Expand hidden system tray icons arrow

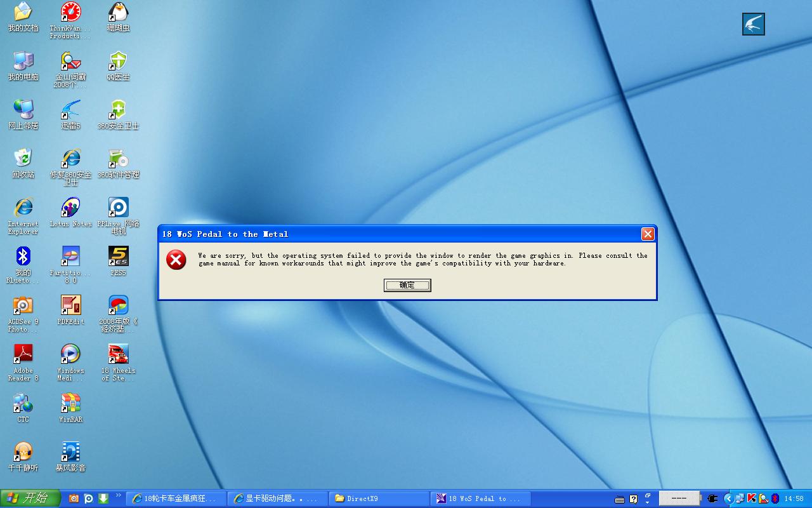pyautogui.click(x=728, y=498)
